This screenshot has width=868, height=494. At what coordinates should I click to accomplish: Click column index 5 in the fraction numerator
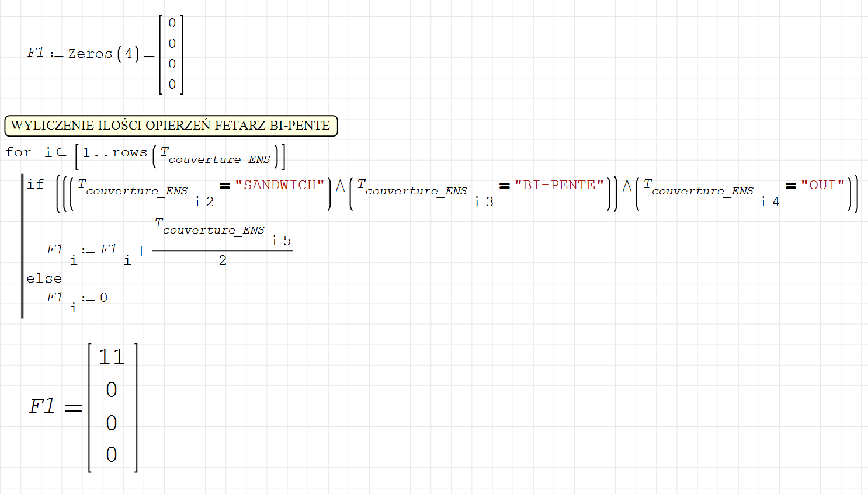click(x=287, y=241)
